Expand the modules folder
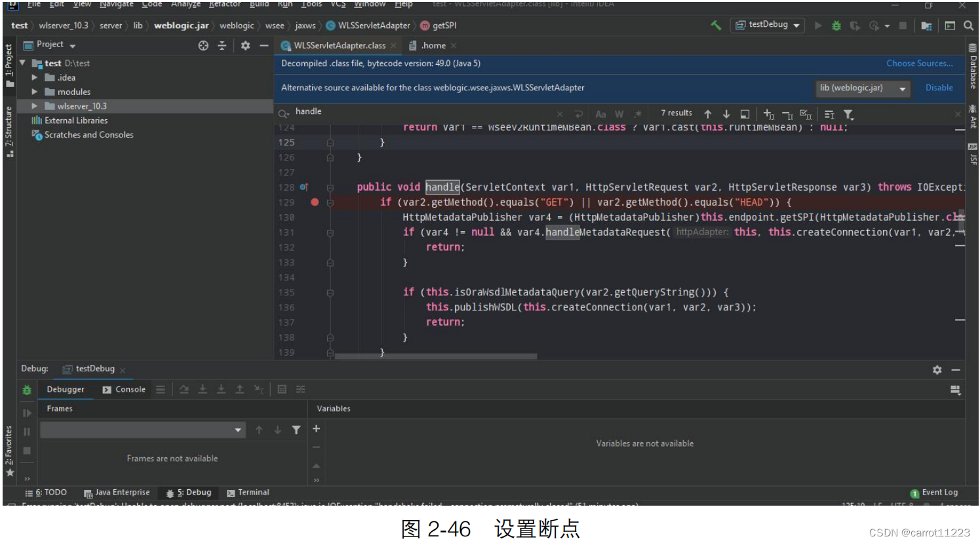Image resolution: width=980 pixels, height=543 pixels. [x=35, y=92]
